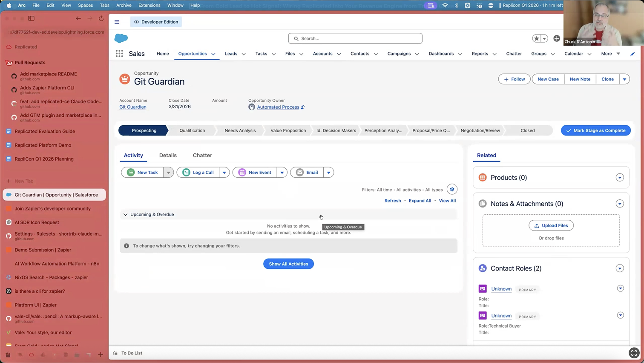Click the favorites star icon
The image size is (644, 363).
click(x=537, y=38)
